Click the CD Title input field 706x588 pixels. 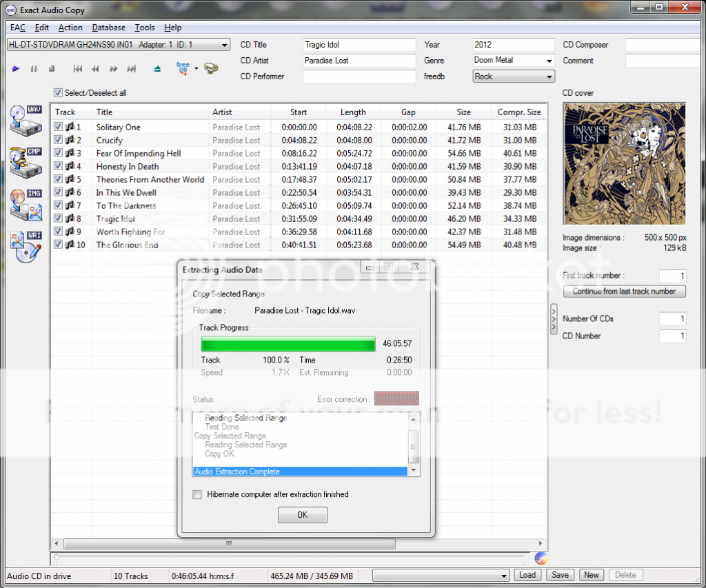tap(359, 45)
